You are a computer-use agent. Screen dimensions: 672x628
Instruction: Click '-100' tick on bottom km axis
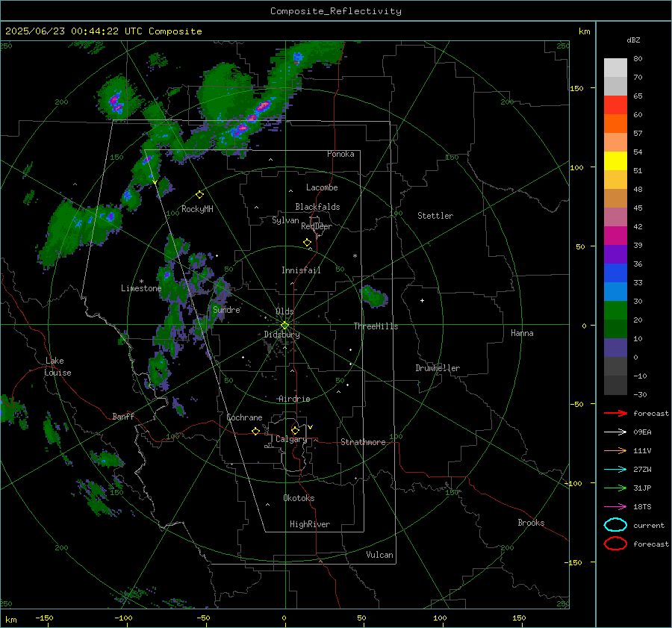click(x=123, y=618)
